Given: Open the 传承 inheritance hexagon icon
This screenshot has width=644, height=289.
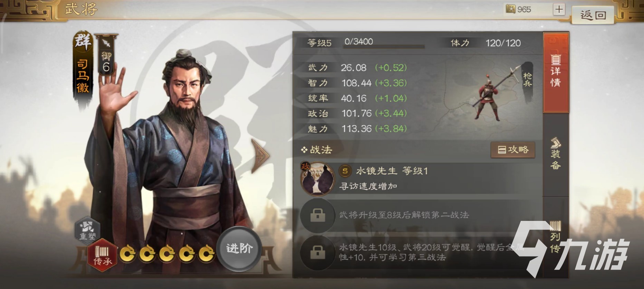Looking at the screenshot, I should [103, 255].
